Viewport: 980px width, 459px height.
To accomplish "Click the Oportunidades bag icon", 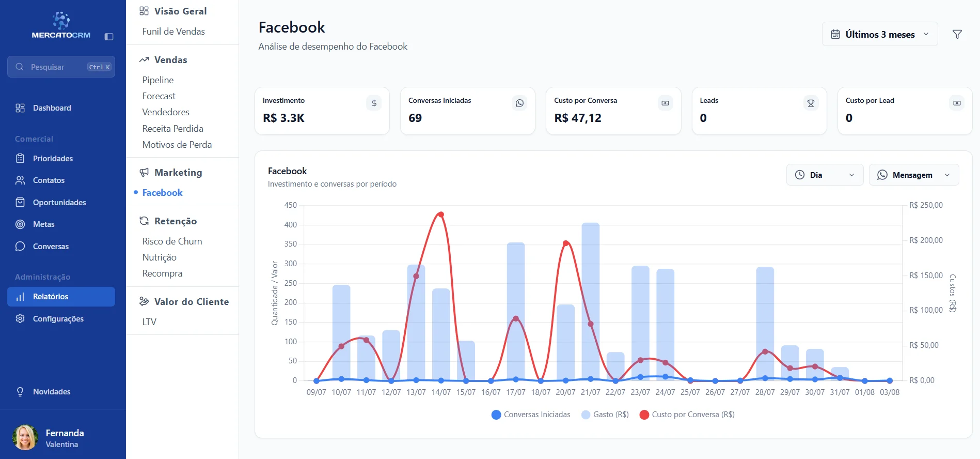I will pos(20,202).
